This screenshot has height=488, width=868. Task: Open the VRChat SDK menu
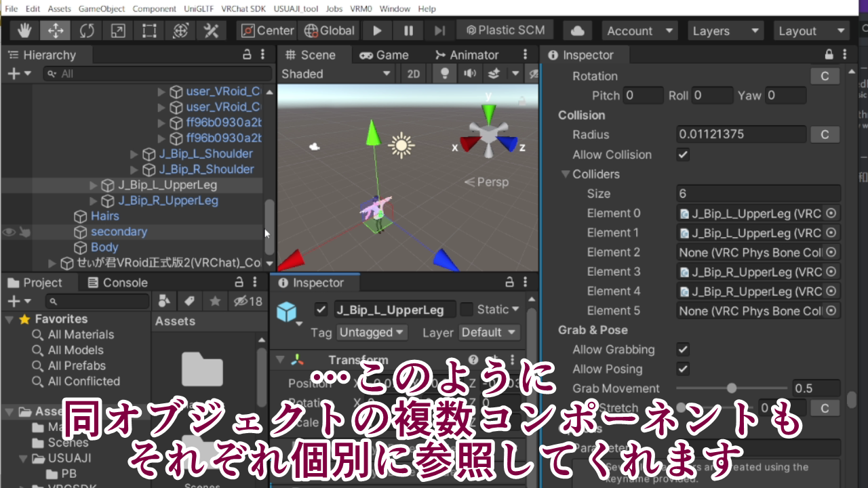pyautogui.click(x=243, y=9)
